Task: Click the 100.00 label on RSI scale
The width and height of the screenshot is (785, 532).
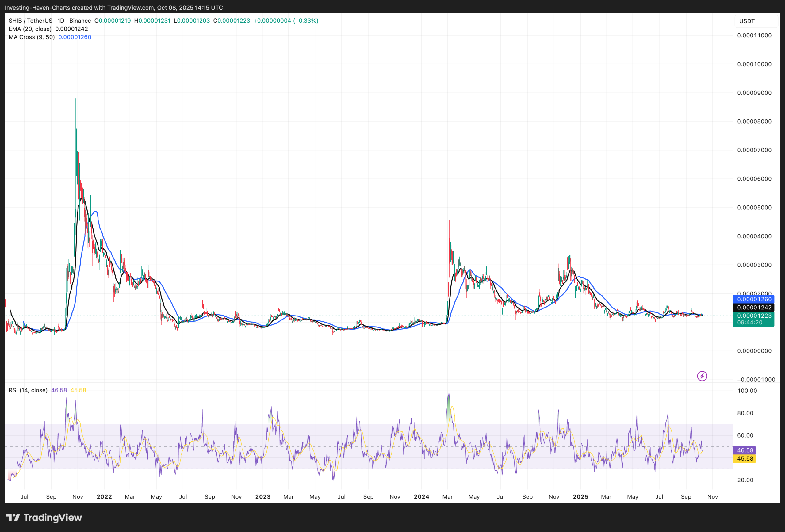Action: tap(747, 391)
